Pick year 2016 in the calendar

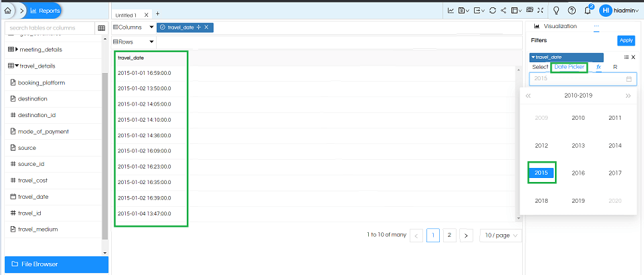(578, 173)
